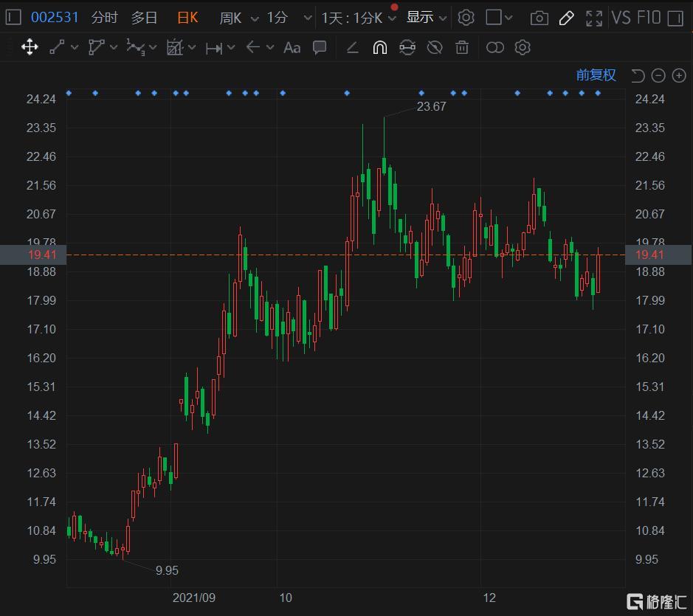Viewport: 693px width, 616px height.
Task: Click the camera screenshot icon
Action: click(x=539, y=18)
